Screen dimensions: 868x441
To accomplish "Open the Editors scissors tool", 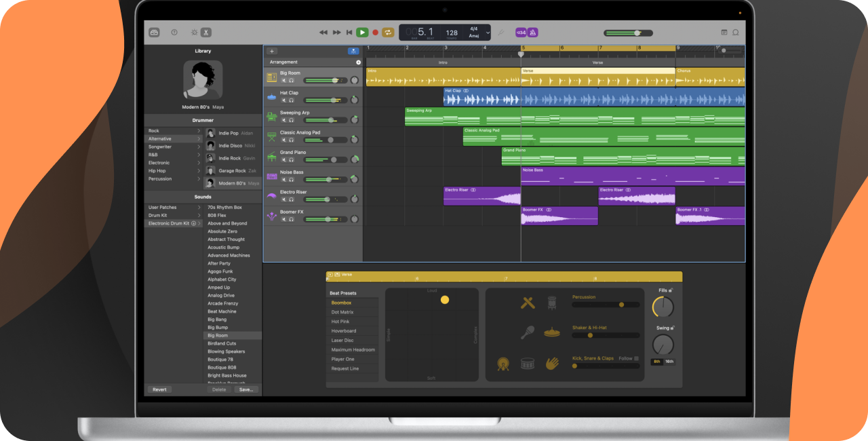I will [x=206, y=32].
